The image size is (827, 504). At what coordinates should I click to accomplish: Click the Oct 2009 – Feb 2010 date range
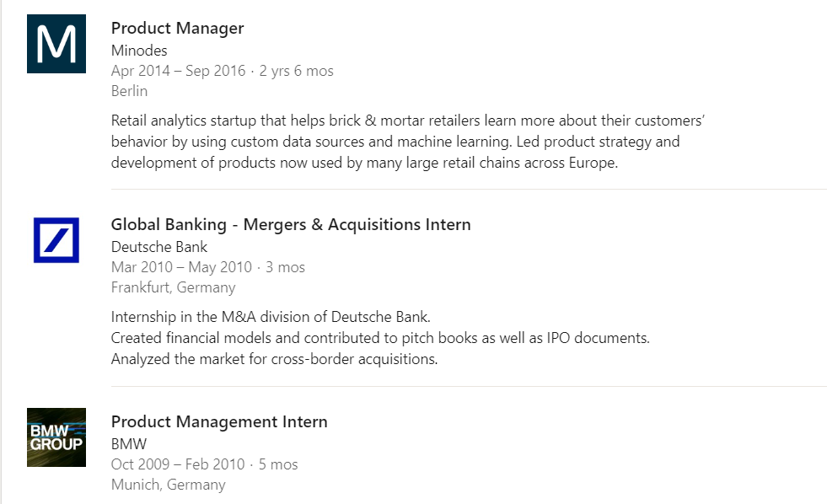[x=178, y=464]
